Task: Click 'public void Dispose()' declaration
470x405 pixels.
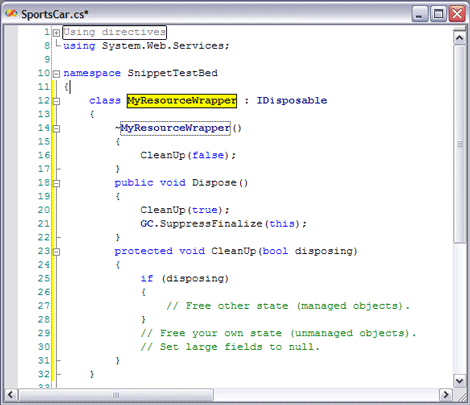Action: [x=181, y=183]
